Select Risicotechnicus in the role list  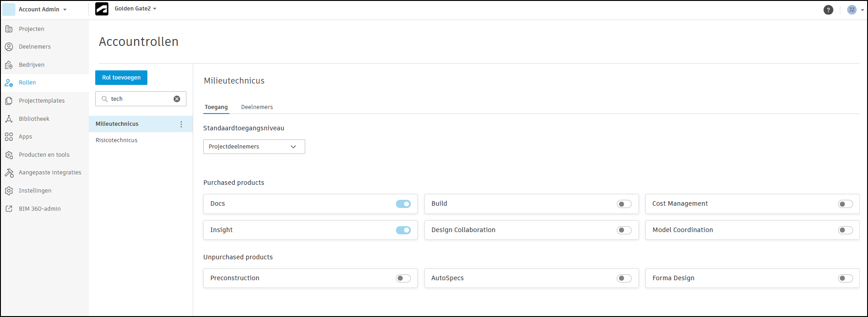click(117, 140)
